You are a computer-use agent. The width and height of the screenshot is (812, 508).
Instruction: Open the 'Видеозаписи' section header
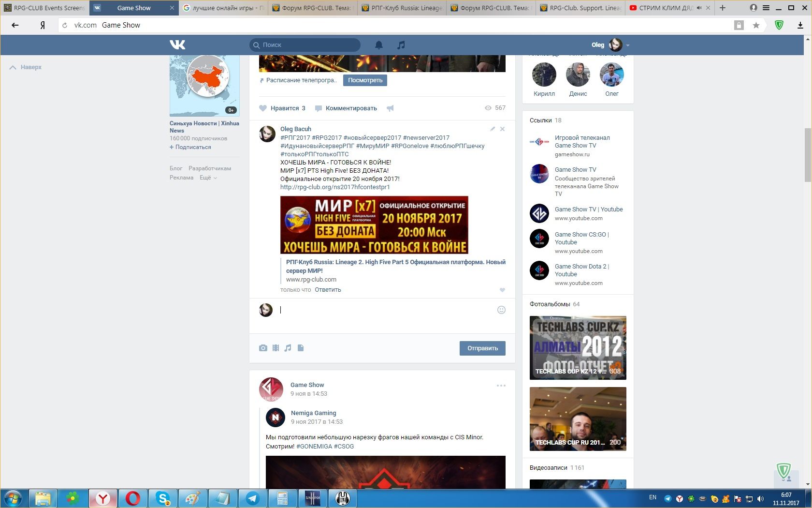548,468
